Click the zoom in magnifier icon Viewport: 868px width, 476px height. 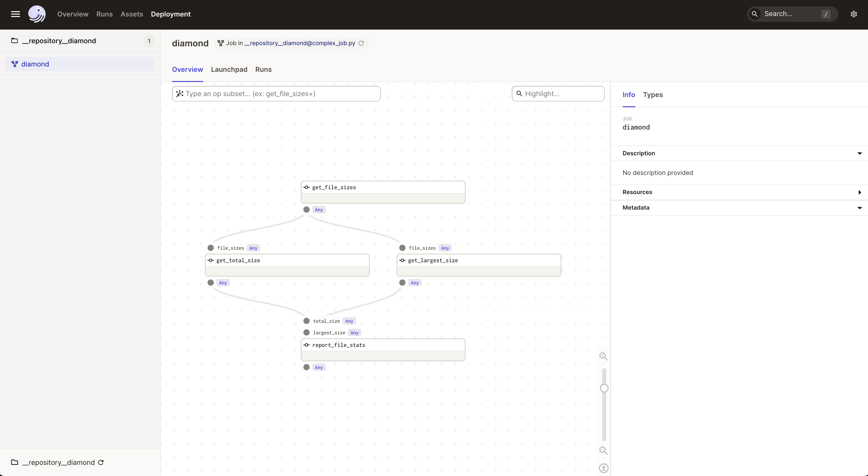click(x=603, y=356)
